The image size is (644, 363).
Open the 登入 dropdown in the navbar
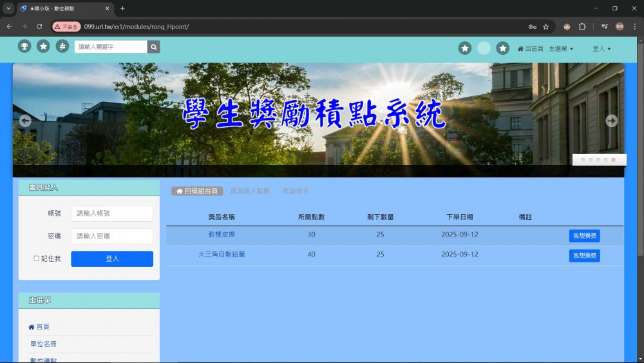coord(601,48)
